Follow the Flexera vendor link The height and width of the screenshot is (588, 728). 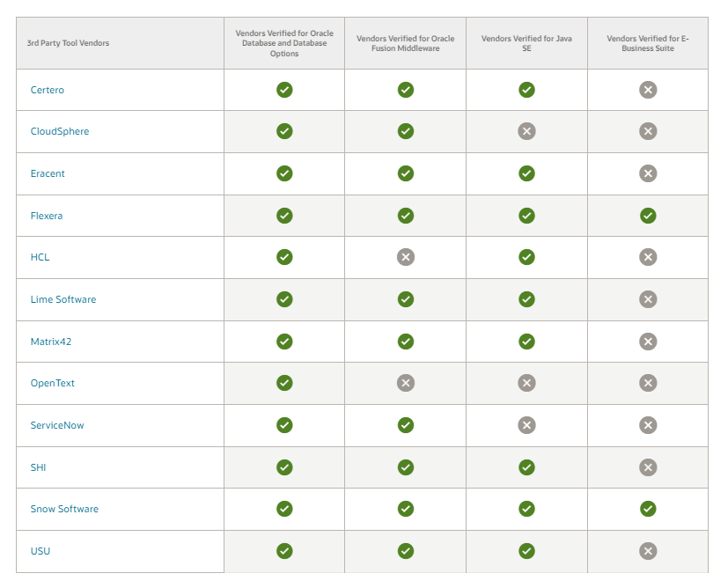point(47,216)
